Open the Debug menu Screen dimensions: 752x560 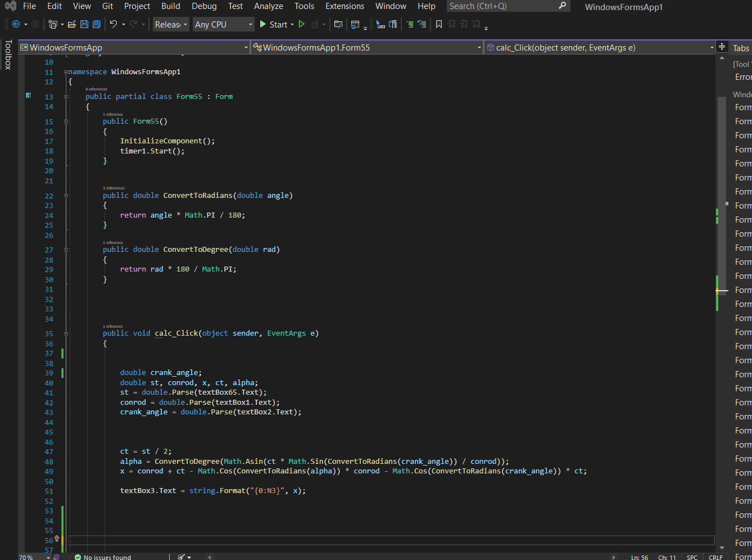pyautogui.click(x=204, y=6)
